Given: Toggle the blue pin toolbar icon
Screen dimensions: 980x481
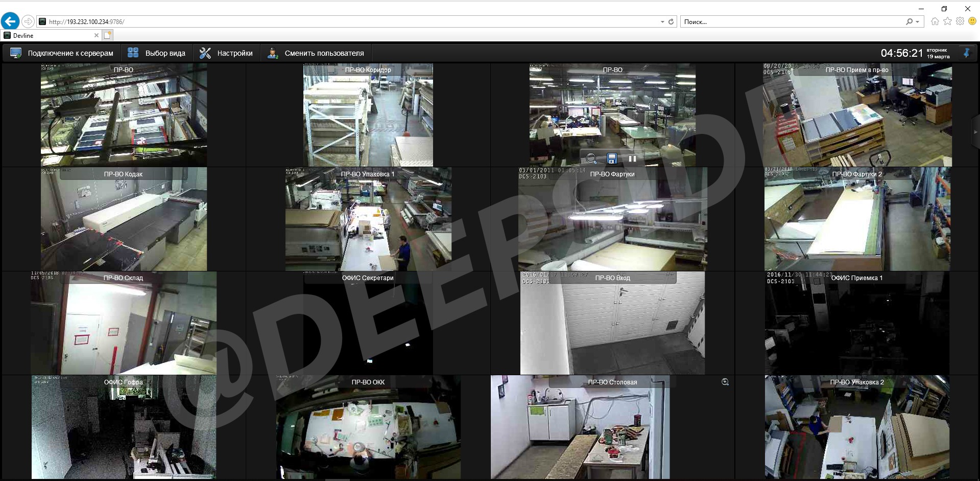Looking at the screenshot, I should click(x=966, y=53).
